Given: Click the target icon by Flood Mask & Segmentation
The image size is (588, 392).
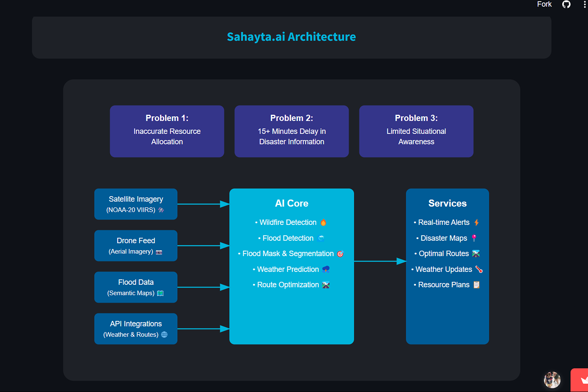Looking at the screenshot, I should (340, 254).
